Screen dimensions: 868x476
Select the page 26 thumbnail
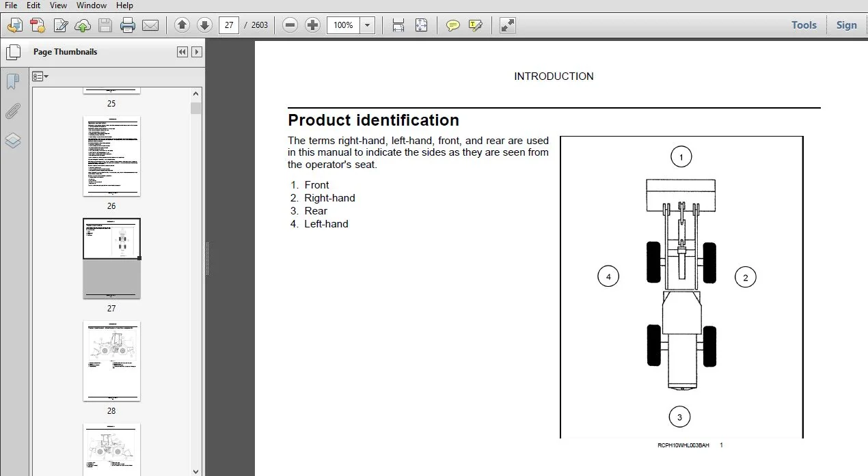point(111,156)
